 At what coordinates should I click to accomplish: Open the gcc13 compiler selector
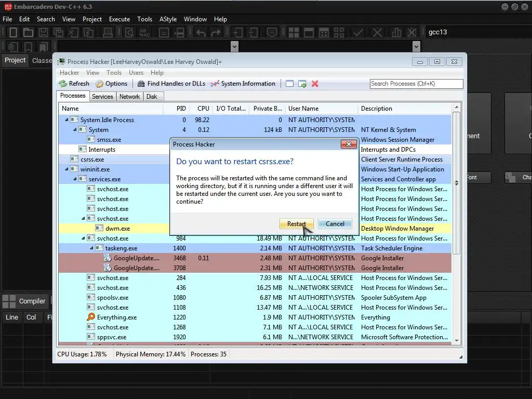coord(478,32)
